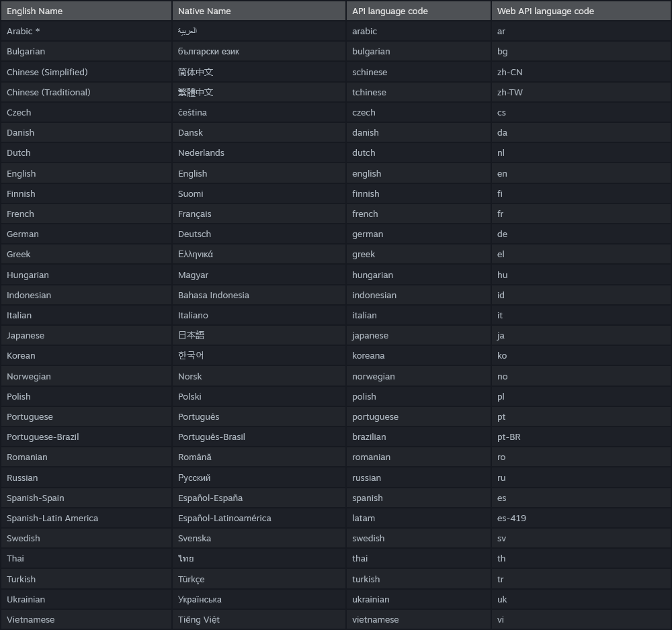Select the "Magyar" cell

(259, 275)
